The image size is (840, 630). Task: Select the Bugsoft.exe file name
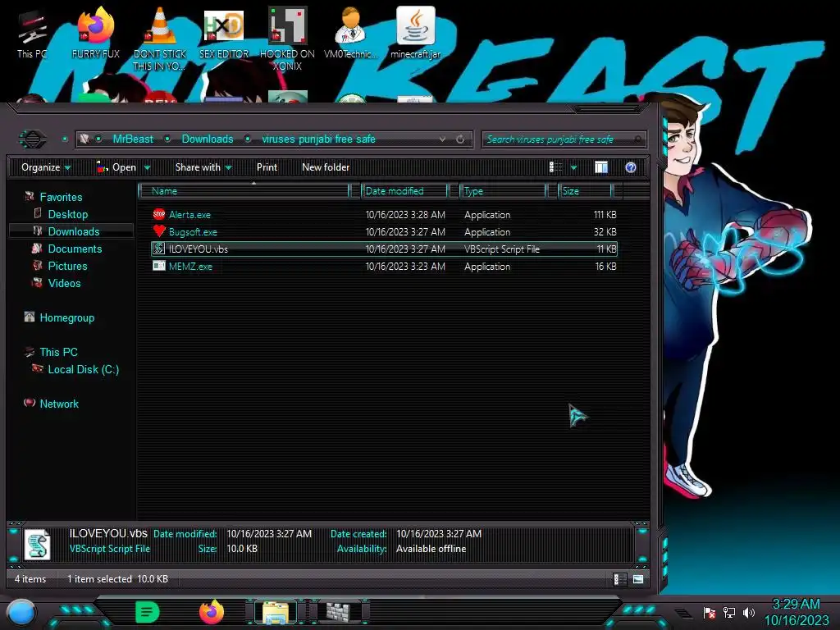click(193, 232)
